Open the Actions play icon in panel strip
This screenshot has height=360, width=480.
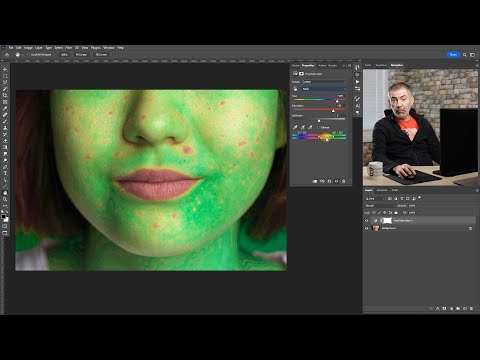click(357, 82)
